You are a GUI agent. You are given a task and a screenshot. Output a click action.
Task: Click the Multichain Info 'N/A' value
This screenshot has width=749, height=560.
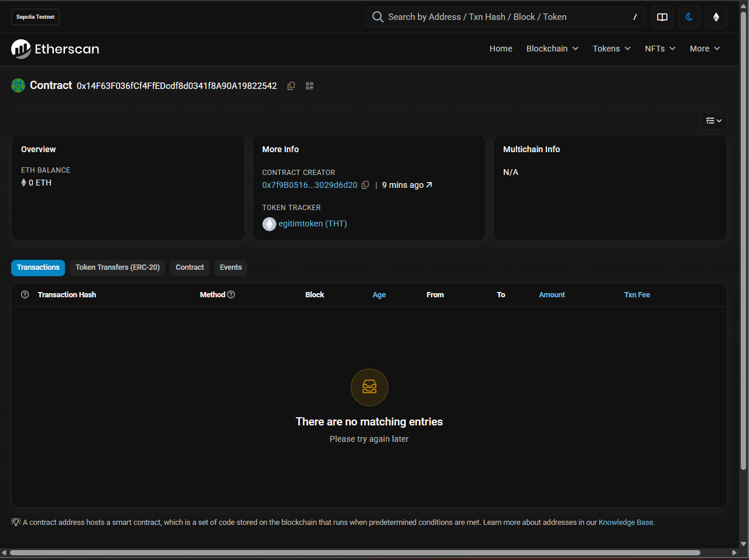coord(511,172)
